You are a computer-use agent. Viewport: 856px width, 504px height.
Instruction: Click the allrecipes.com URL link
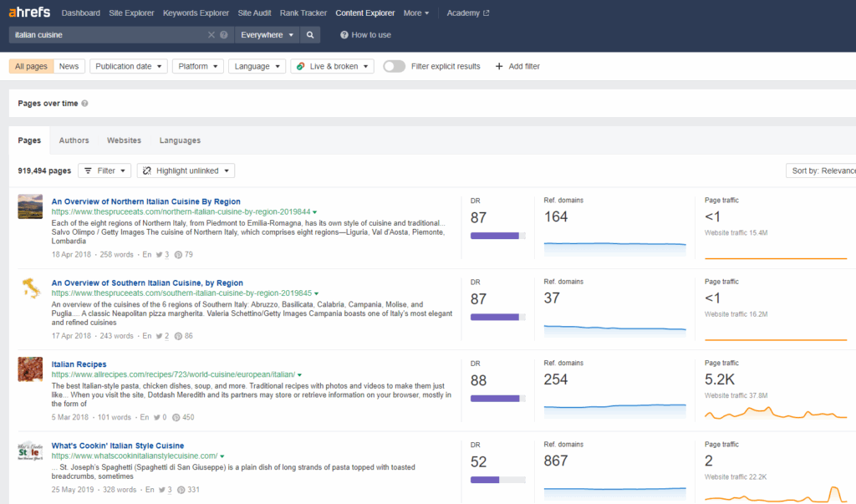[174, 374]
